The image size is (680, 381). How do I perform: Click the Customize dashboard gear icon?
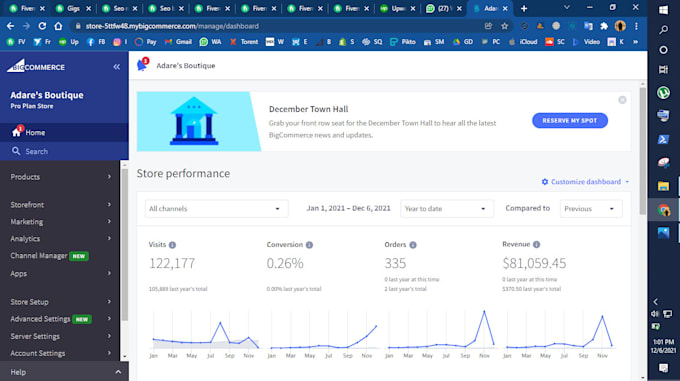pos(545,182)
